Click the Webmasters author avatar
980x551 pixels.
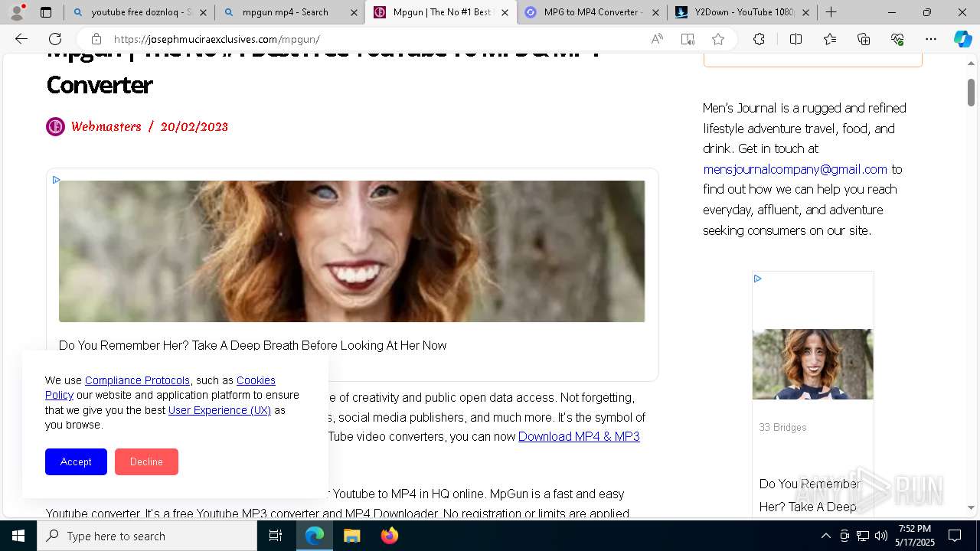[55, 126]
